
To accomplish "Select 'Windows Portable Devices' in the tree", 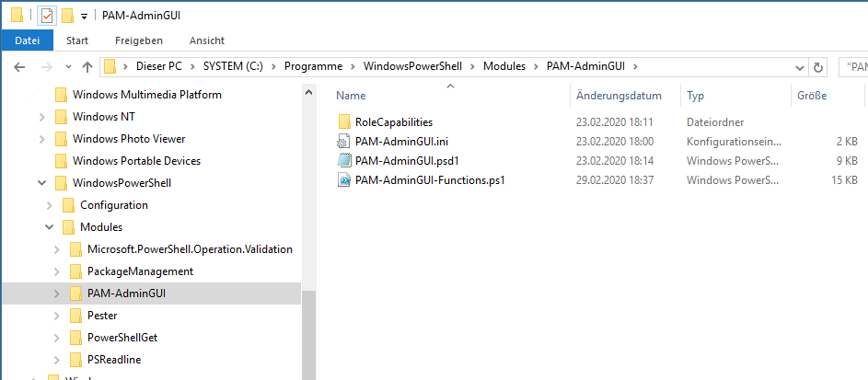I will [136, 161].
